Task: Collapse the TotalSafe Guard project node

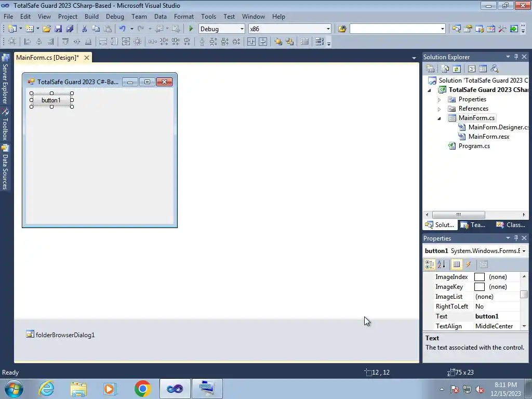Action: coord(429,90)
